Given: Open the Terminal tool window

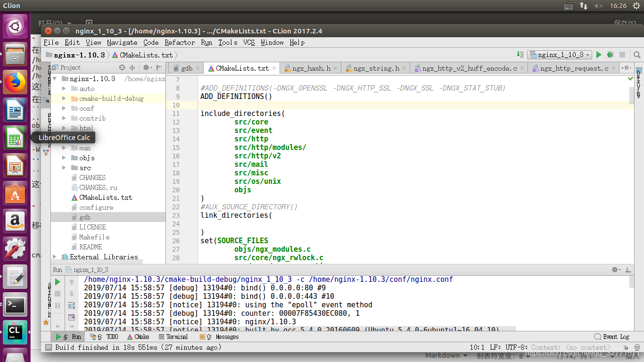Looking at the screenshot, I should click(173, 337).
